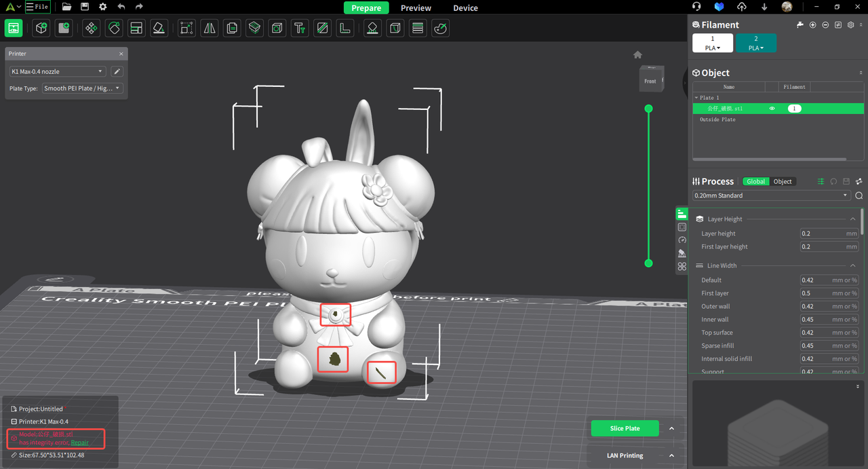Image resolution: width=868 pixels, height=469 pixels.
Task: Add a filament with plus icon
Action: click(812, 25)
